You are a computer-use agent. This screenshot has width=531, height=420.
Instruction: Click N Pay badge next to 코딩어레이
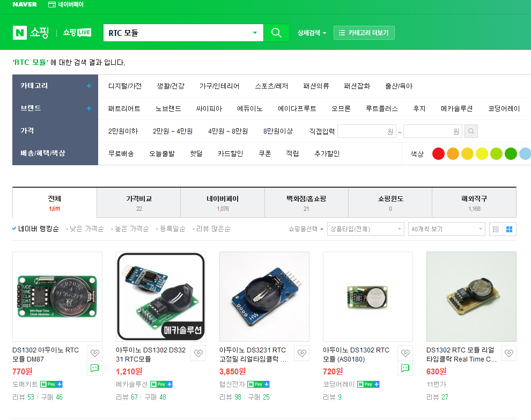[x=368, y=385]
